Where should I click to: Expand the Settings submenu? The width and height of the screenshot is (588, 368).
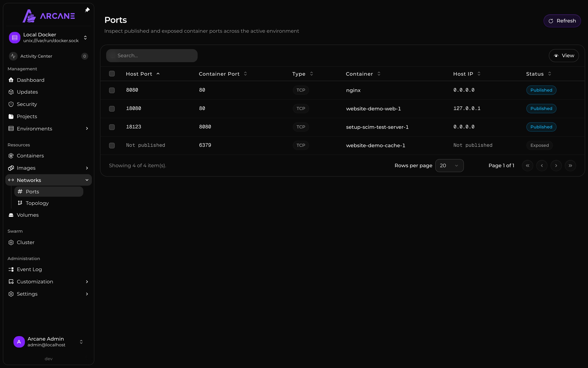(87, 294)
